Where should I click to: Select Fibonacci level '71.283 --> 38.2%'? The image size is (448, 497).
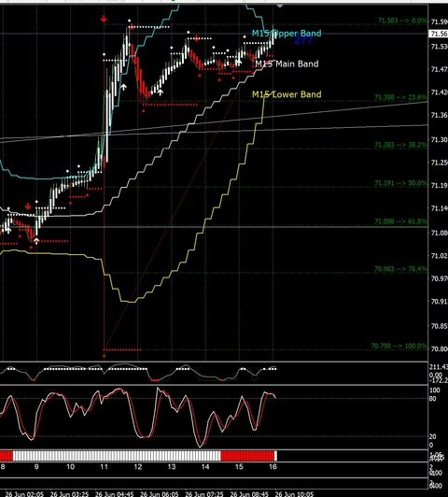pos(400,145)
